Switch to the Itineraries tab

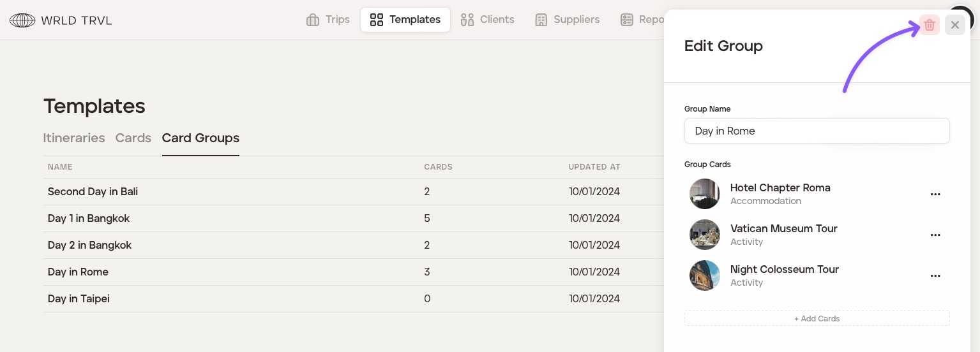point(74,138)
